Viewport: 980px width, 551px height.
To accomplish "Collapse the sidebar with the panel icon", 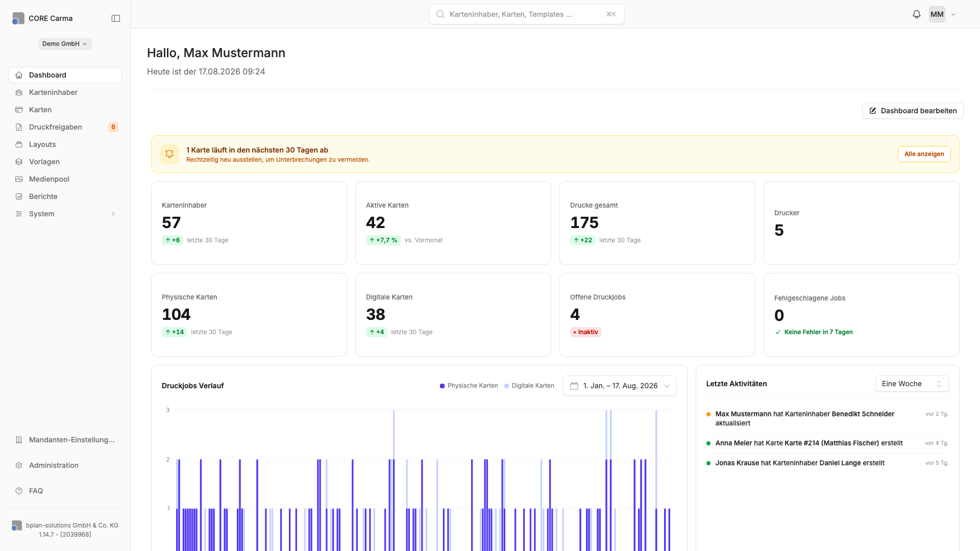I will point(116,18).
